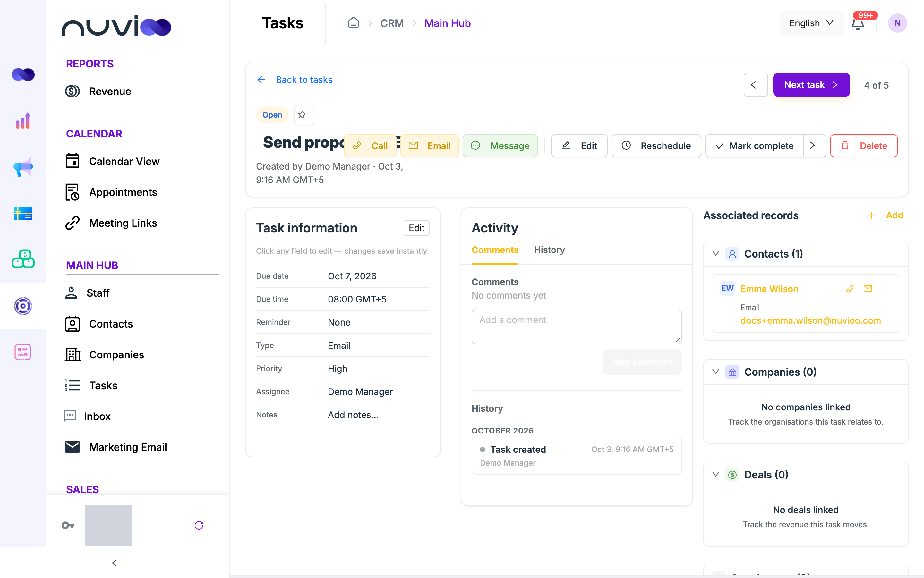This screenshot has height=578, width=924.
Task: Add an associated record
Action: click(x=885, y=215)
